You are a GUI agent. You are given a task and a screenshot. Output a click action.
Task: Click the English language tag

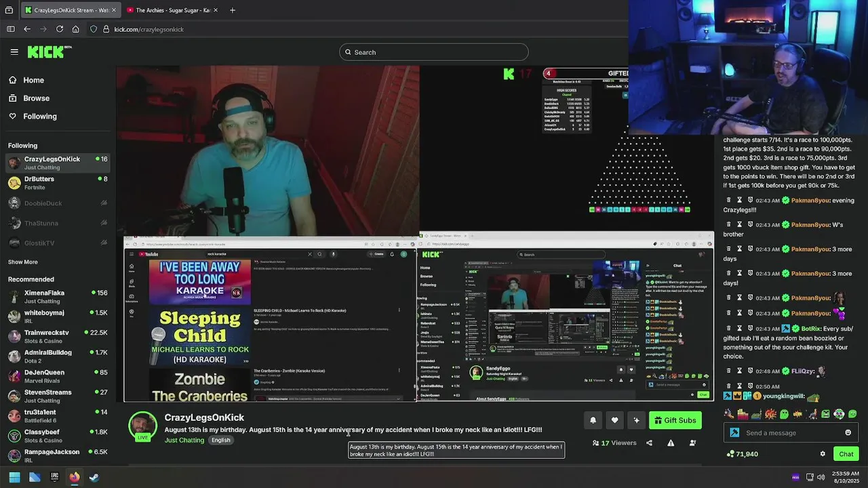[220, 440]
